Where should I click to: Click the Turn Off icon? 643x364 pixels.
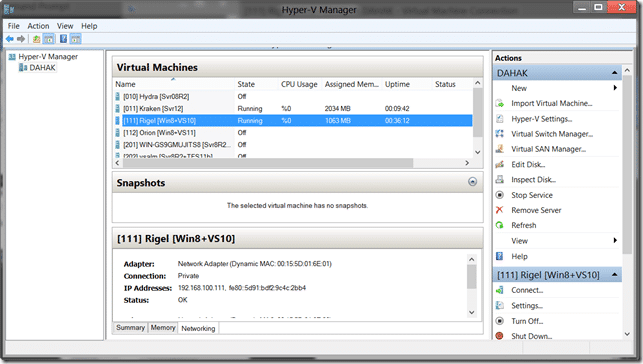point(499,321)
